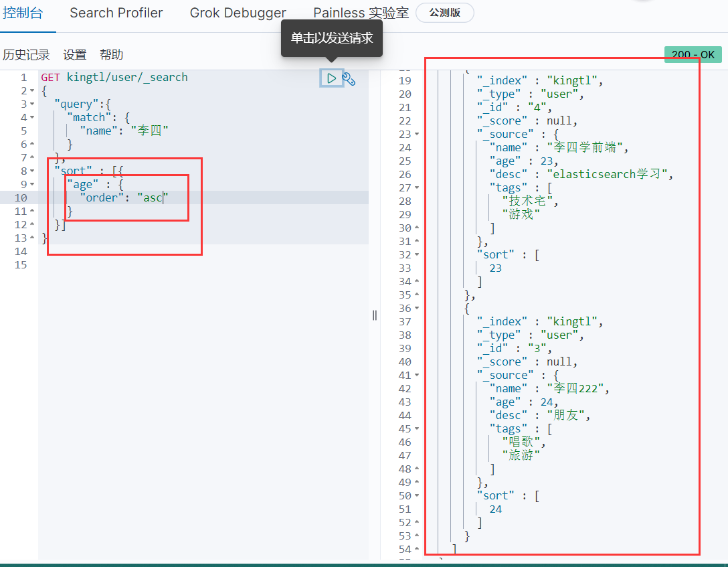This screenshot has width=728, height=567.
Task: Open the 帮助 help link
Action: (111, 55)
